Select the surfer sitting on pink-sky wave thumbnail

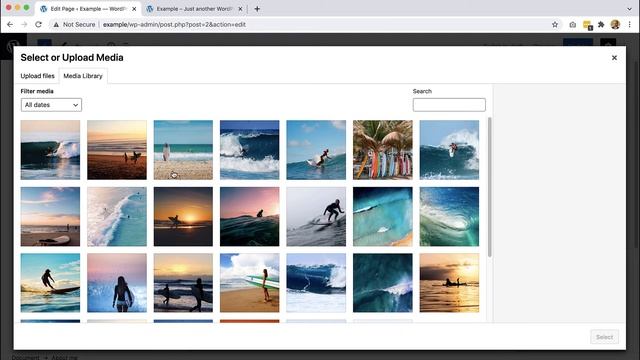click(x=249, y=216)
